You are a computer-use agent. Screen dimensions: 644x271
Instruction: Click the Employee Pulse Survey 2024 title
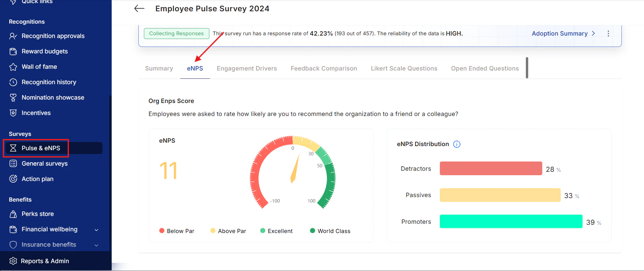[x=212, y=9]
